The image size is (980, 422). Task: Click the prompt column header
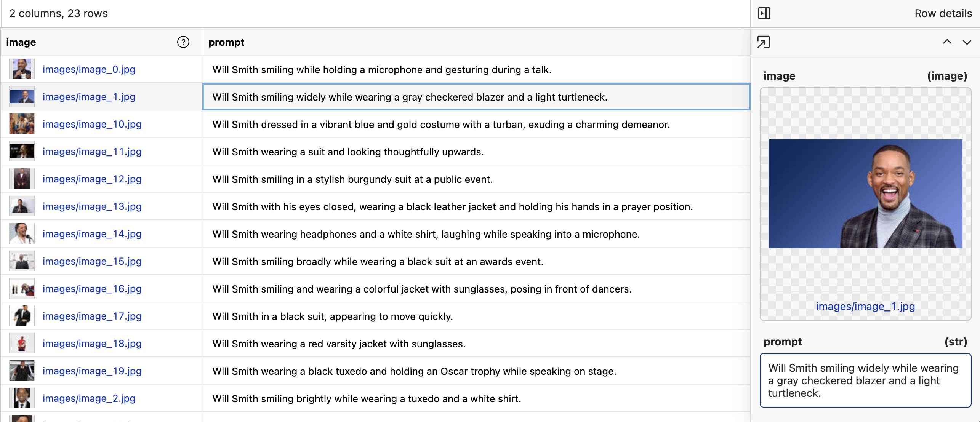226,42
